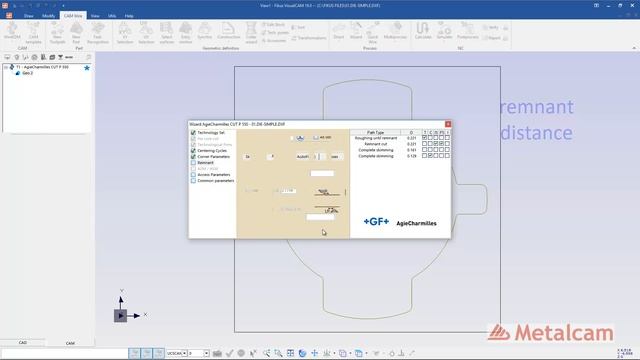
Task: Click the Edit Stock ribbon button
Action: tap(273, 25)
